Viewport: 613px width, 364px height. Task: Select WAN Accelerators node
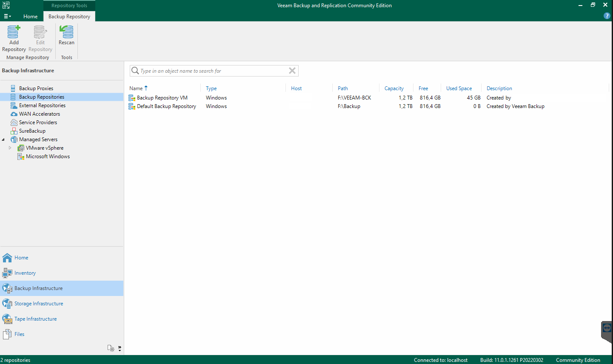pos(40,114)
